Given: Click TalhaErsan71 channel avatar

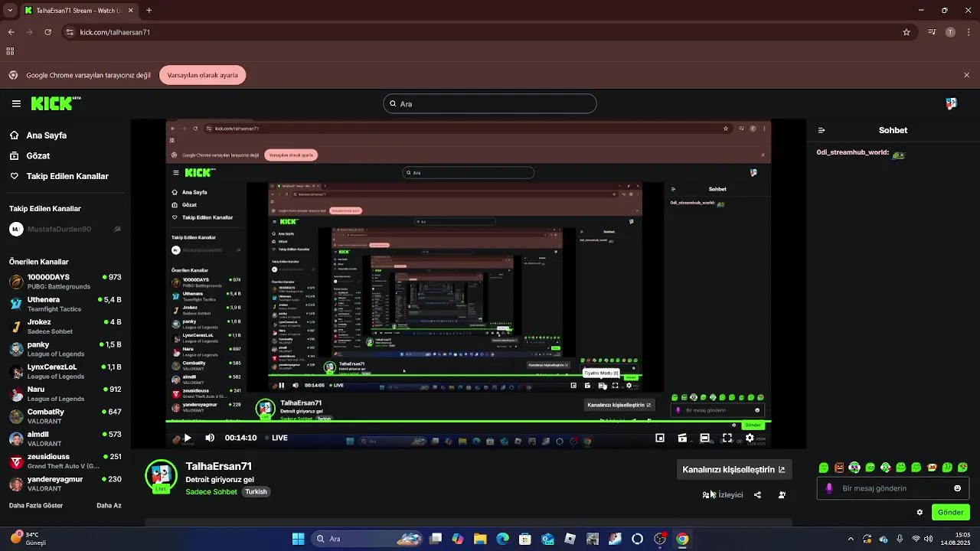Looking at the screenshot, I should (x=162, y=476).
